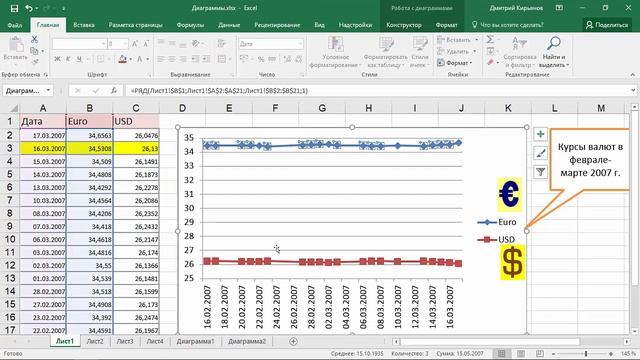
Task: Click the Tell Me (Что вы хотите сделать) box
Action: [507, 25]
